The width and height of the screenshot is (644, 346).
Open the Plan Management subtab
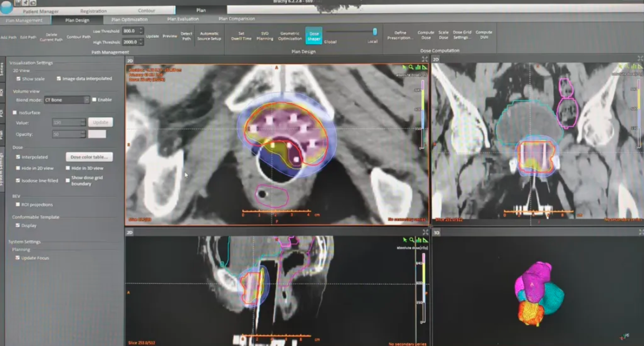[24, 20]
